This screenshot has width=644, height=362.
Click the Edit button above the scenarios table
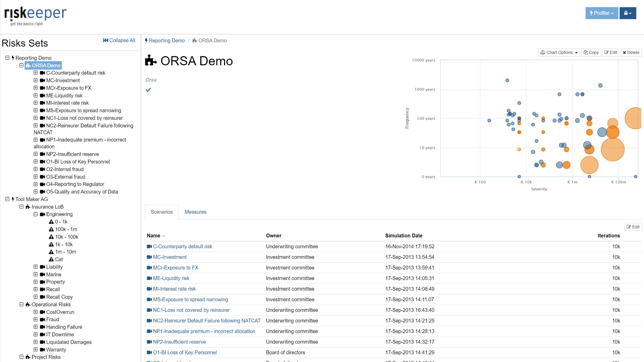click(633, 227)
